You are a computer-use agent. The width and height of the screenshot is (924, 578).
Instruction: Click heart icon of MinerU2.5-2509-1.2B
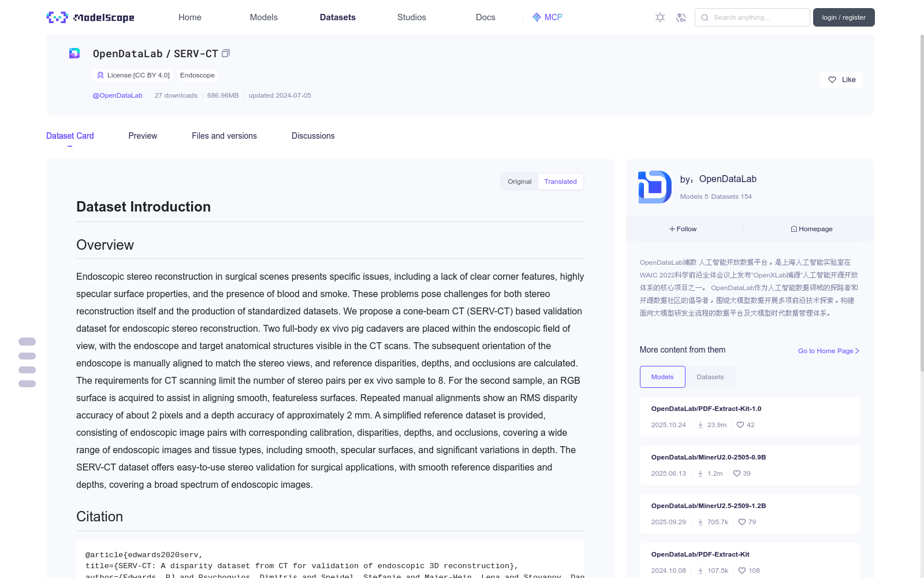tap(742, 522)
